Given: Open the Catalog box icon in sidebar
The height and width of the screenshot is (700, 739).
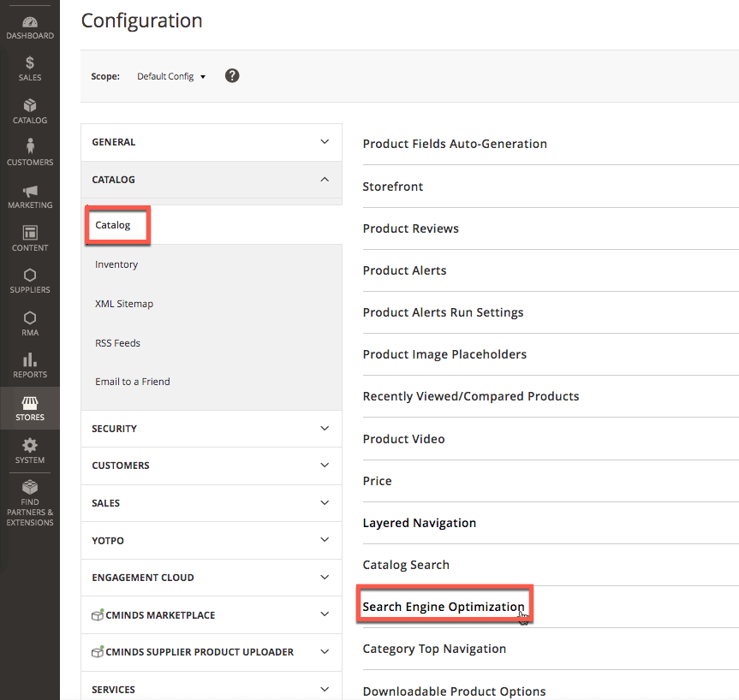Looking at the screenshot, I should pyautogui.click(x=30, y=106).
